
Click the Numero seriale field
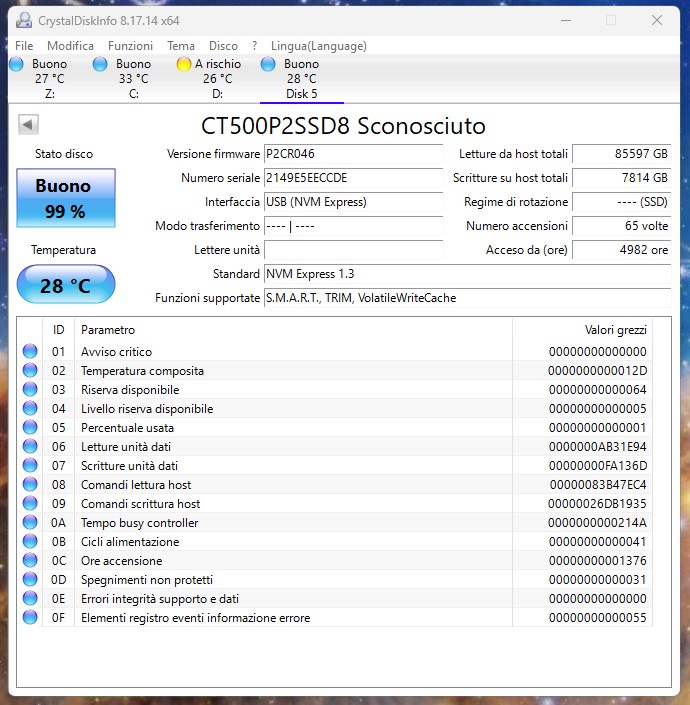(x=353, y=178)
